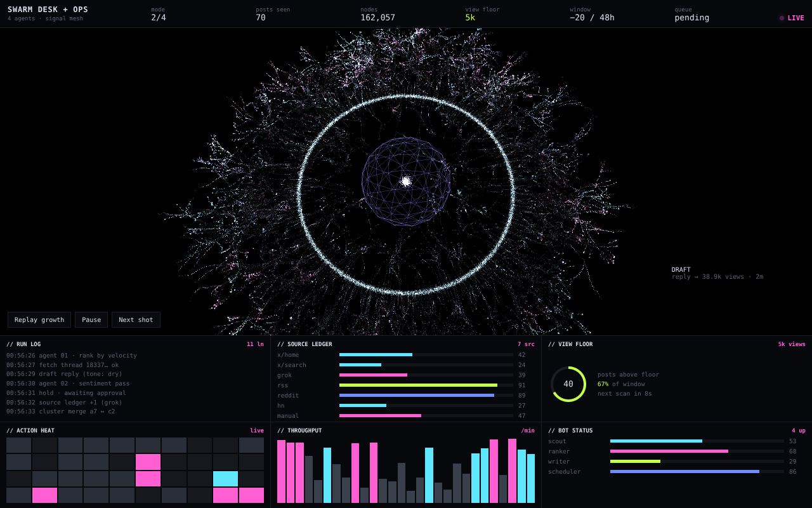The width and height of the screenshot is (812, 508).
Task: Click the rss value 91
Action: (x=522, y=385)
